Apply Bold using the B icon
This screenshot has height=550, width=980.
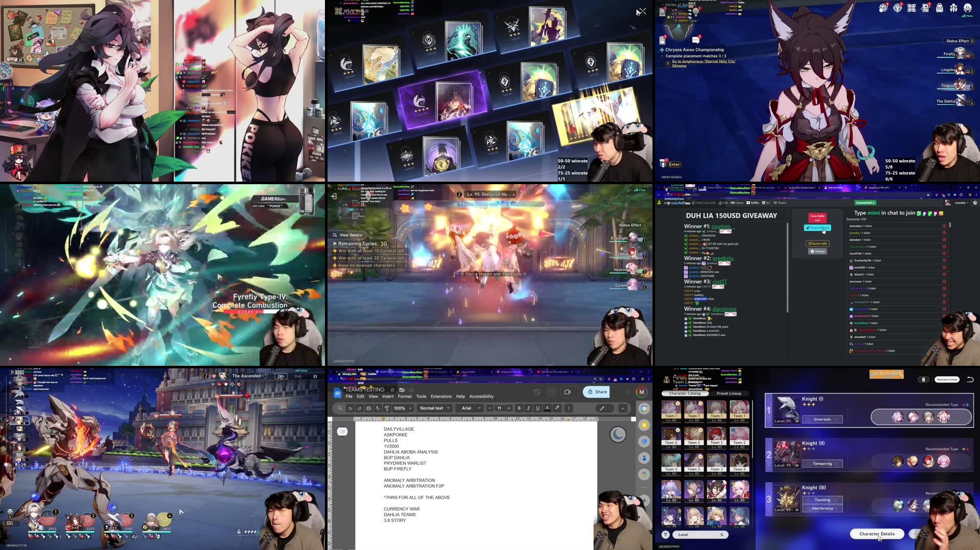pyautogui.click(x=519, y=408)
